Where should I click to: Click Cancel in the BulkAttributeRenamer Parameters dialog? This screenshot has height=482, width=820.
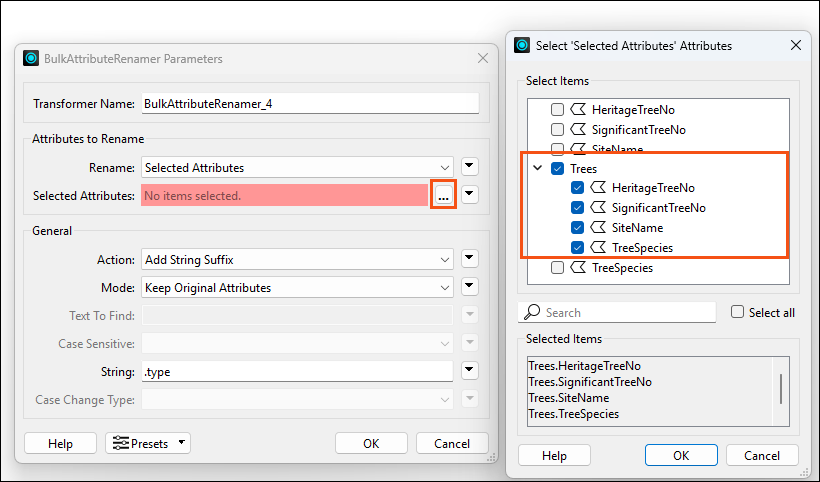(x=452, y=443)
